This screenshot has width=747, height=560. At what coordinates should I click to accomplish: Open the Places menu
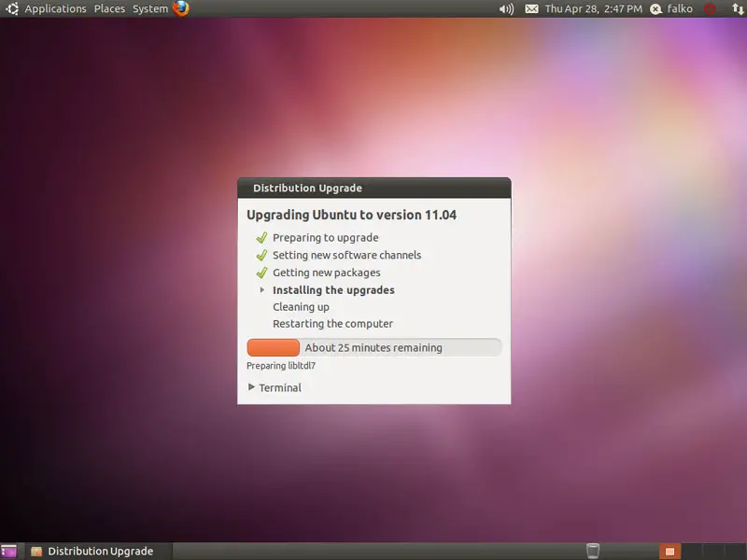point(109,8)
